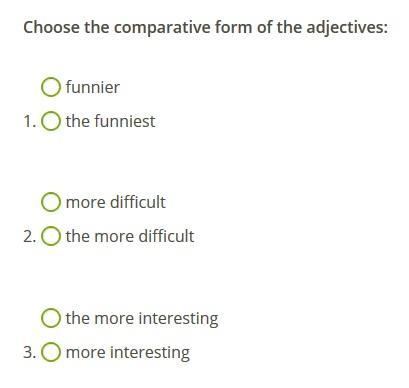Pick the 'the more interesting' radio button
Screen dimensions: 409x388
tap(51, 318)
